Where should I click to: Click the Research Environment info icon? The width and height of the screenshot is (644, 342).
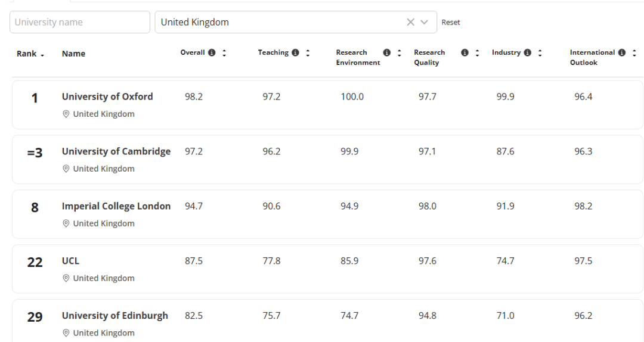pos(386,53)
